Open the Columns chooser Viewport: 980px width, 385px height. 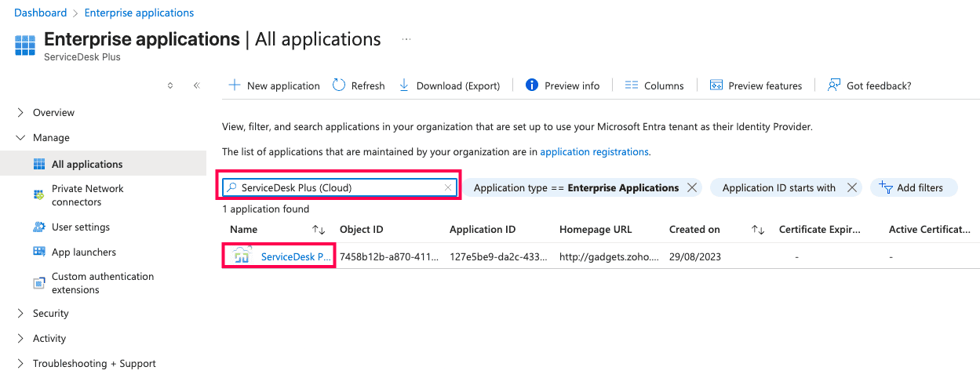[654, 85]
